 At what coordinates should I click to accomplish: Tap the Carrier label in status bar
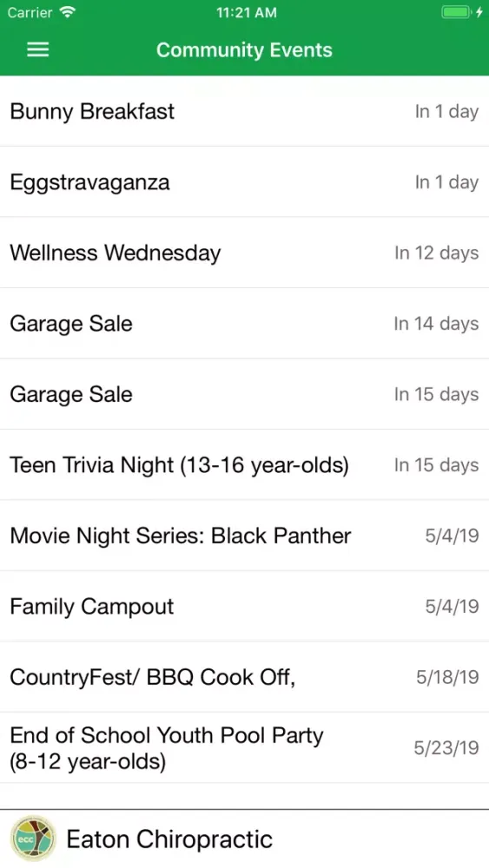(x=30, y=12)
